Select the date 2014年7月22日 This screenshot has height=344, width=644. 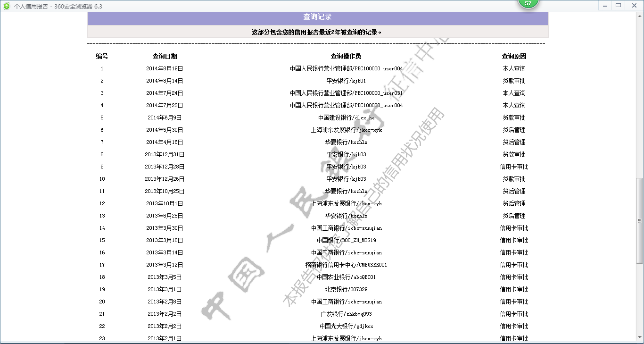(x=165, y=105)
